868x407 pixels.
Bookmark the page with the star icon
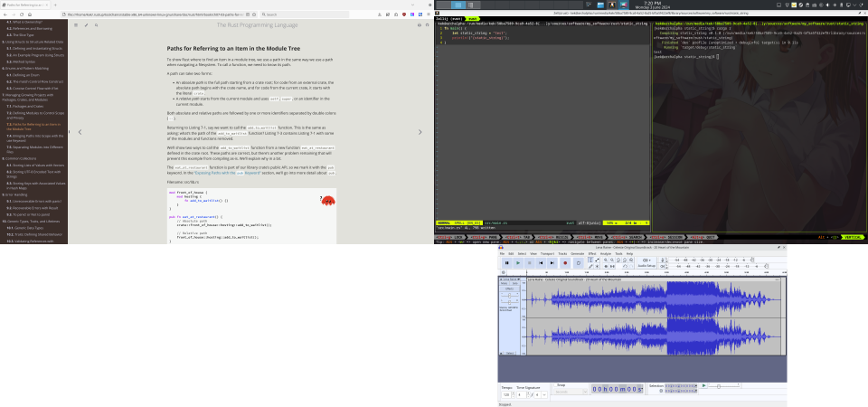(253, 14)
